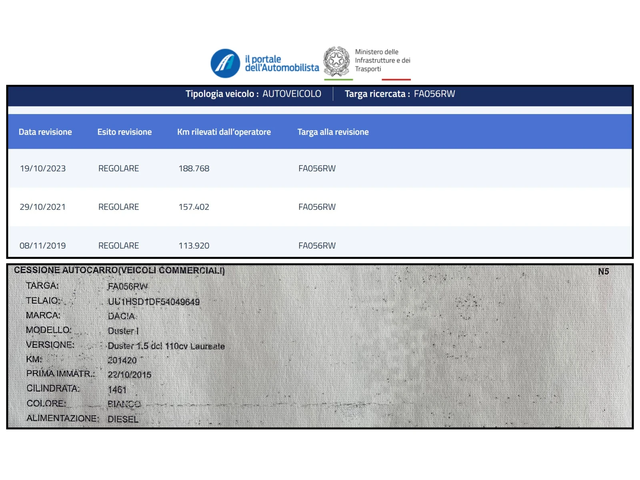
Task: Click Targa ricercata value FA056RW in banner
Action: (x=434, y=94)
